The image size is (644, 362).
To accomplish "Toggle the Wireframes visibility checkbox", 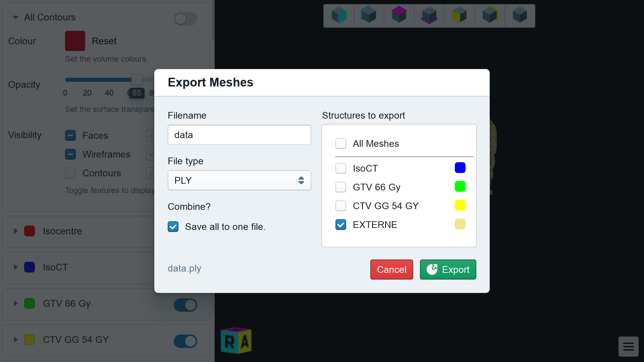I will coord(70,154).
